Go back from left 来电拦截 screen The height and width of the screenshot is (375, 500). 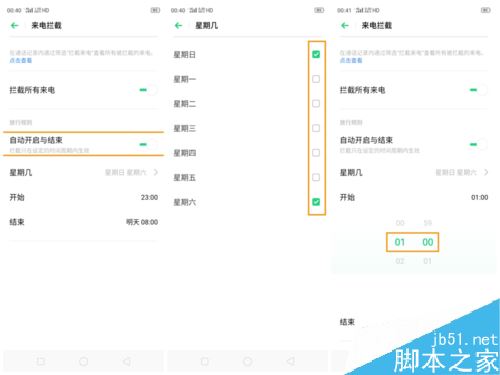pyautogui.click(x=14, y=25)
